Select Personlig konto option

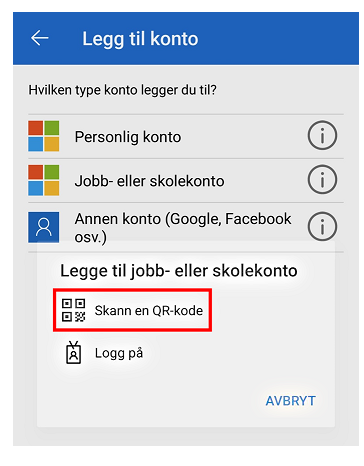pyautogui.click(x=186, y=136)
